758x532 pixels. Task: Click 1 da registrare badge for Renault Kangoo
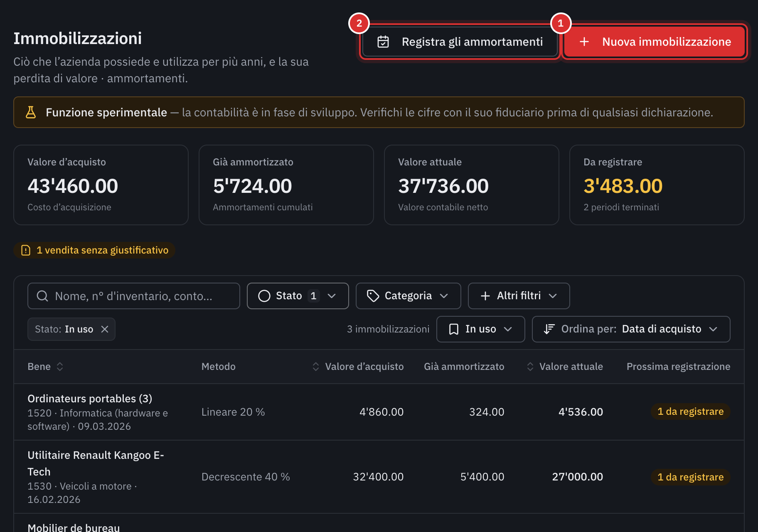691,477
